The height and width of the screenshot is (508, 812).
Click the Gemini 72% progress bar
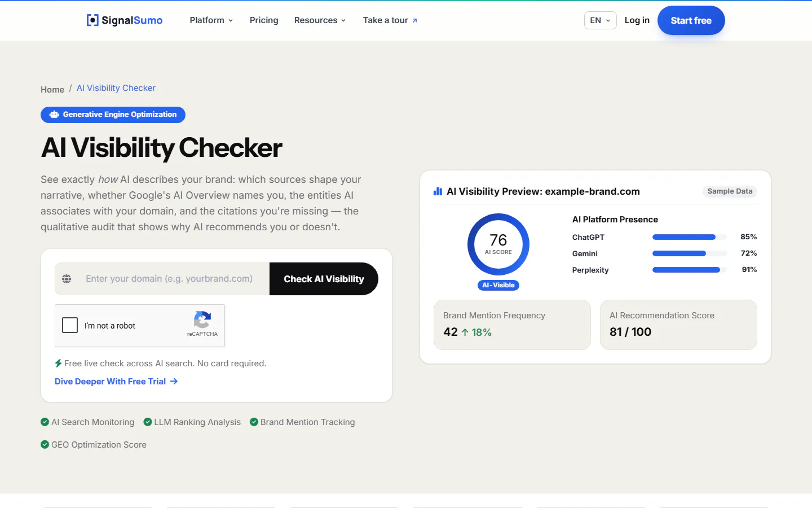click(x=690, y=253)
